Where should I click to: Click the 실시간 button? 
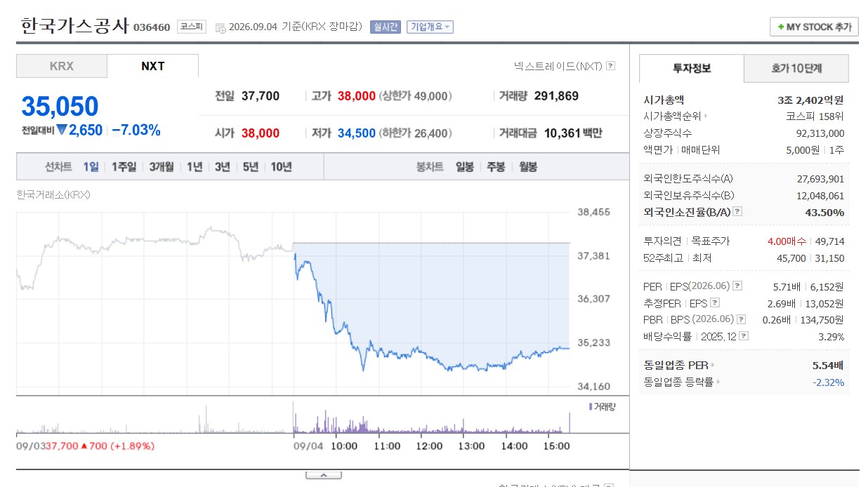(x=385, y=27)
